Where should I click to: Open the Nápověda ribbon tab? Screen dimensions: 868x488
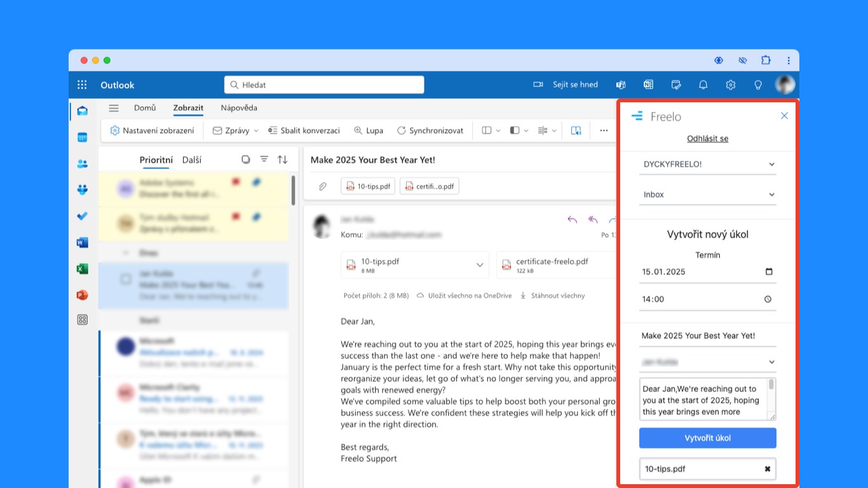[239, 108]
